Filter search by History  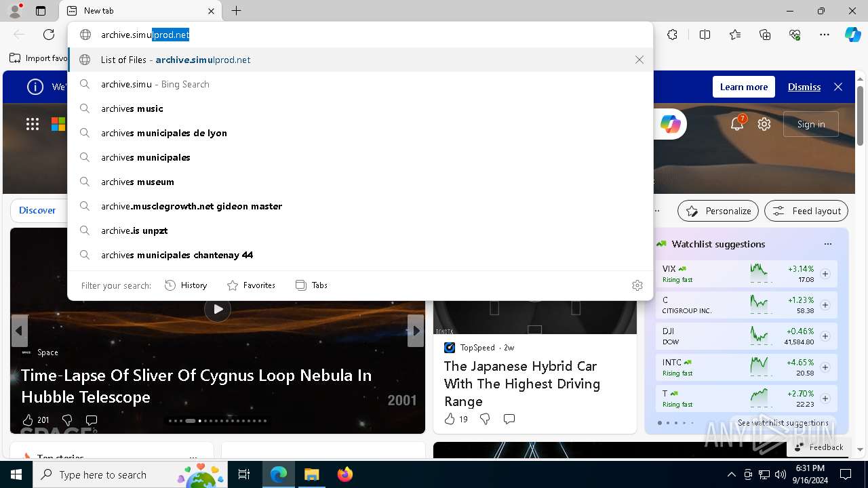tap(186, 285)
